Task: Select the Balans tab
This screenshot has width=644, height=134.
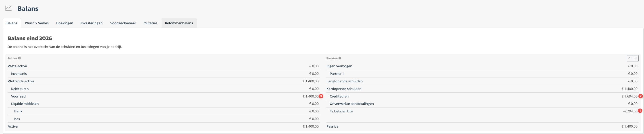Action: (12, 23)
